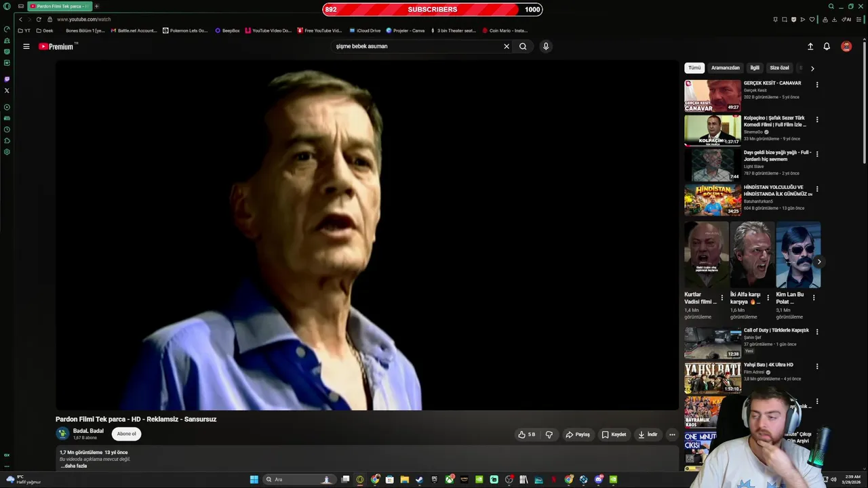Viewport: 868px width, 488px height.
Task: Open the YT bookmarks folder
Action: (24, 30)
